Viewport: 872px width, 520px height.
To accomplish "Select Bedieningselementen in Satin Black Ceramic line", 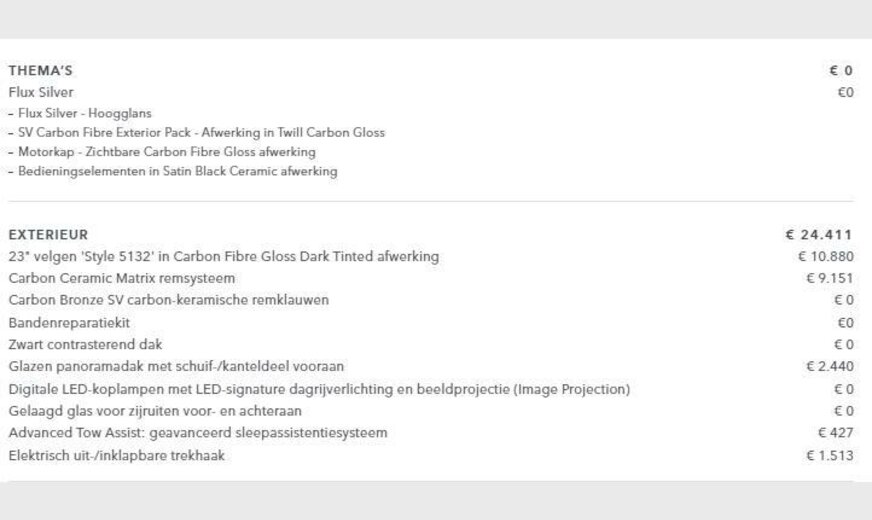I will 177,171.
